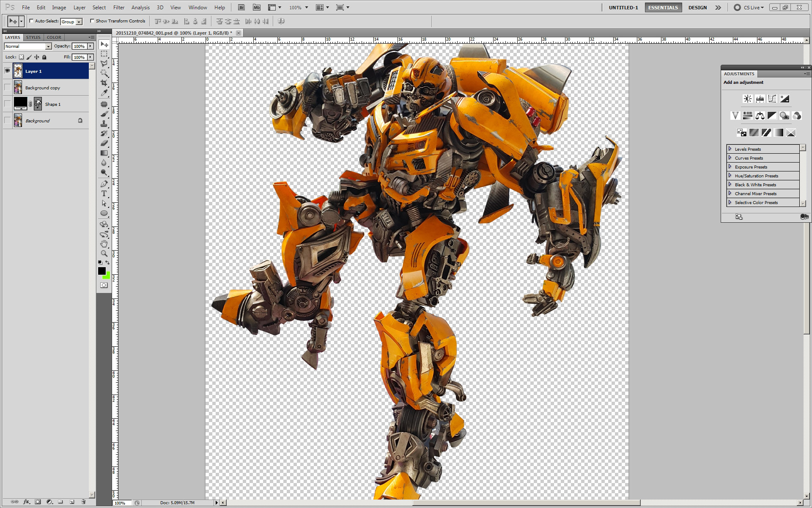The width and height of the screenshot is (812, 508).
Task: Launch Bridge from the application bar
Action: (x=241, y=7)
